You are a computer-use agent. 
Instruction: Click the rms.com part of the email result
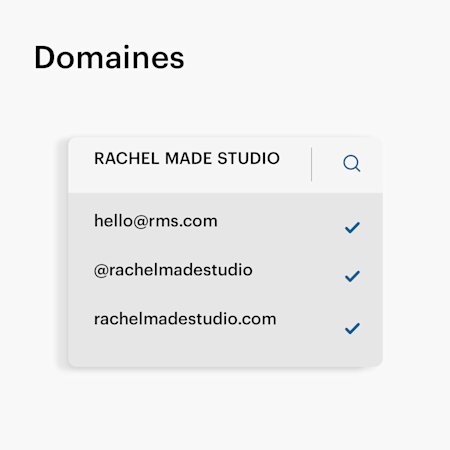click(x=183, y=221)
